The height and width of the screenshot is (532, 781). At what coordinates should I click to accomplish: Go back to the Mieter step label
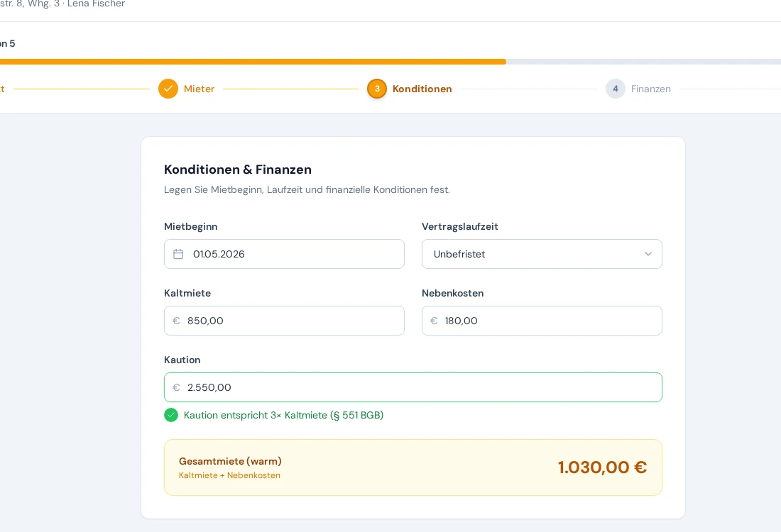pyautogui.click(x=199, y=89)
